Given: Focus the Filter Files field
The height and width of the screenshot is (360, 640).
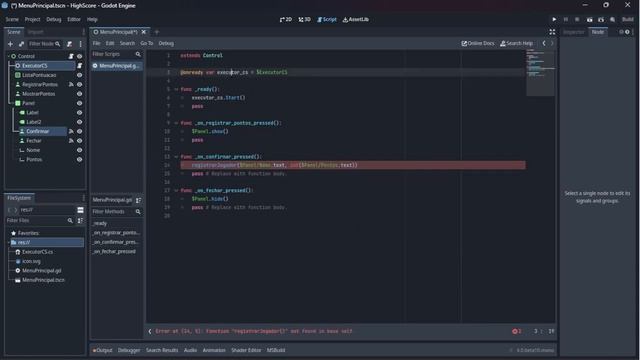Looking at the screenshot, I should 40,220.
